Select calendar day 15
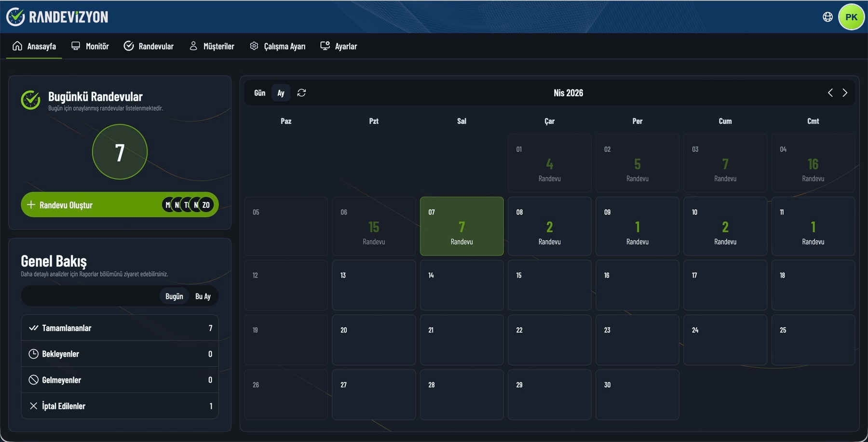 point(550,285)
